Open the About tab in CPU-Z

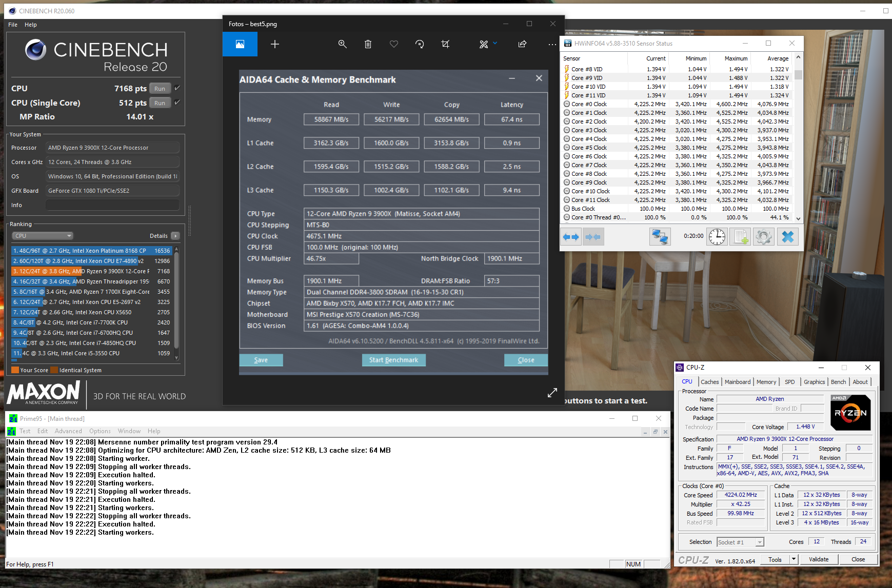tap(860, 382)
